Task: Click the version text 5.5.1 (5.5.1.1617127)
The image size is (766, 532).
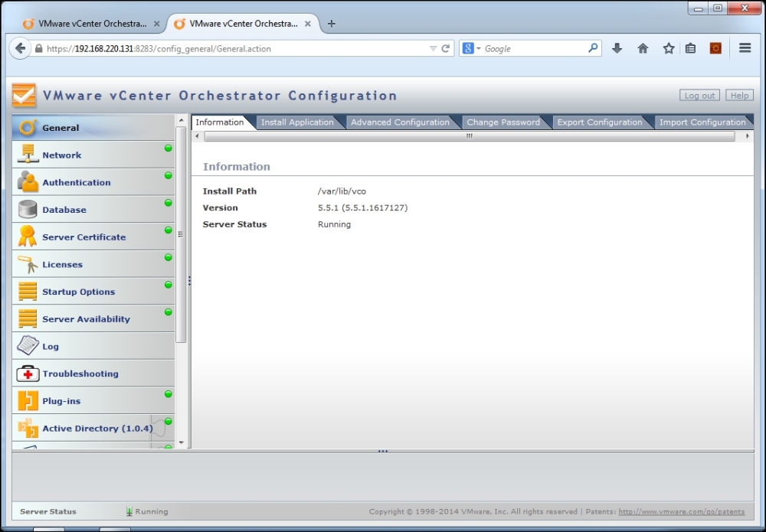Action: click(x=362, y=207)
